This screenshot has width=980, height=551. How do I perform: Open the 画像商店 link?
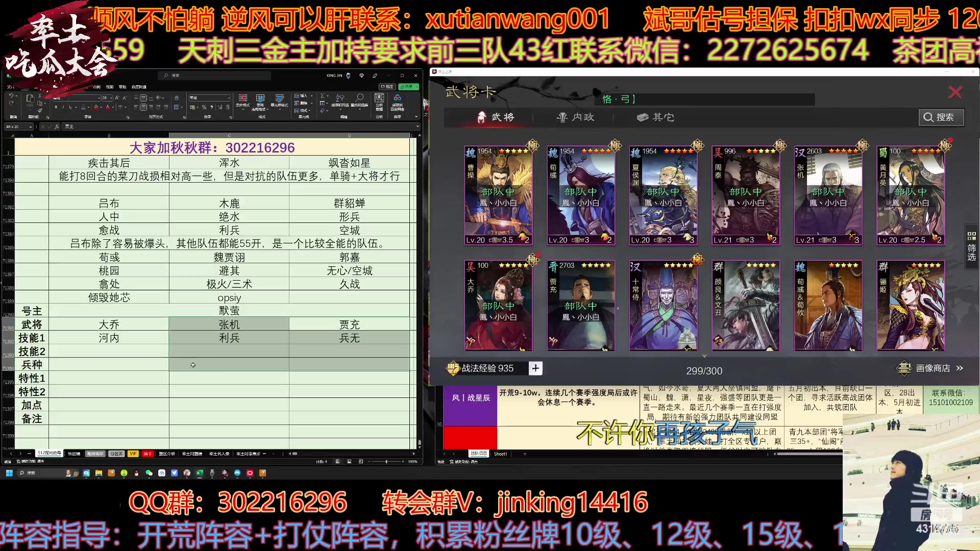[930, 368]
